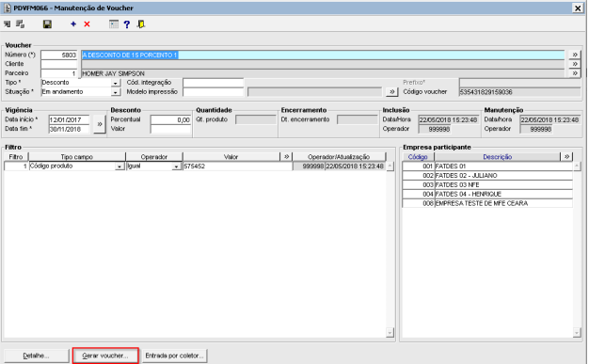Select company row FATDES 01
Image resolution: width=589 pixels, height=364 pixels.
(487, 166)
